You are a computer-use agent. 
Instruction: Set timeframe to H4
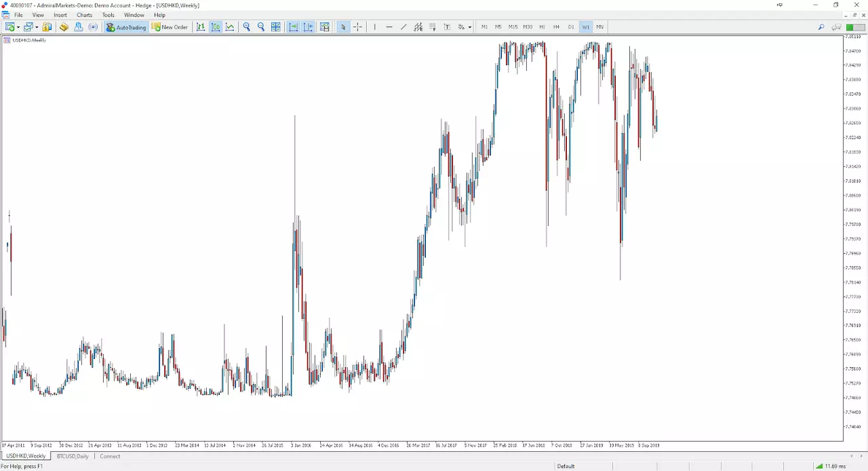pos(556,27)
